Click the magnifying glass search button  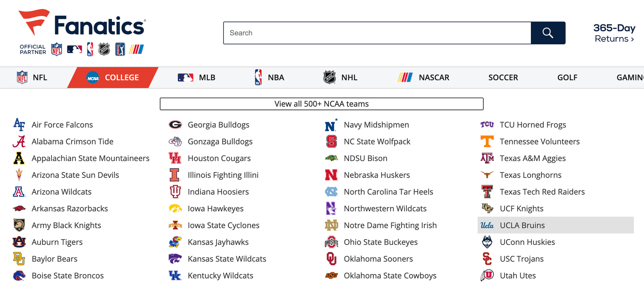[548, 33]
